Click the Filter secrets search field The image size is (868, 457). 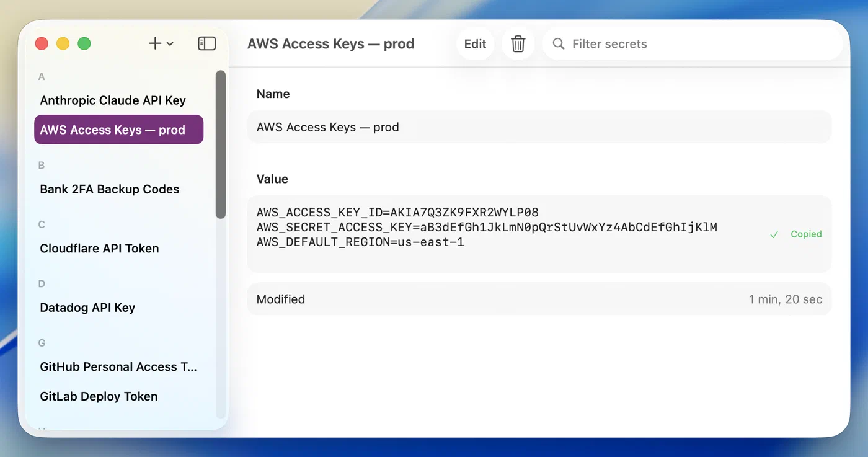(693, 44)
